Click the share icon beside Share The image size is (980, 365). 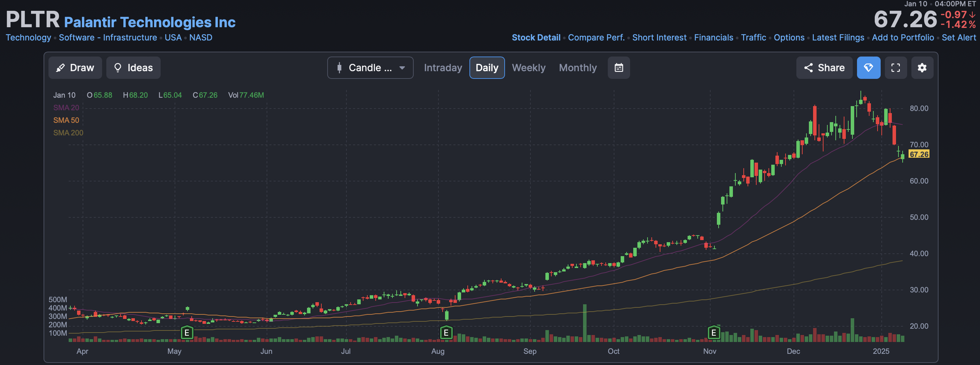point(809,68)
